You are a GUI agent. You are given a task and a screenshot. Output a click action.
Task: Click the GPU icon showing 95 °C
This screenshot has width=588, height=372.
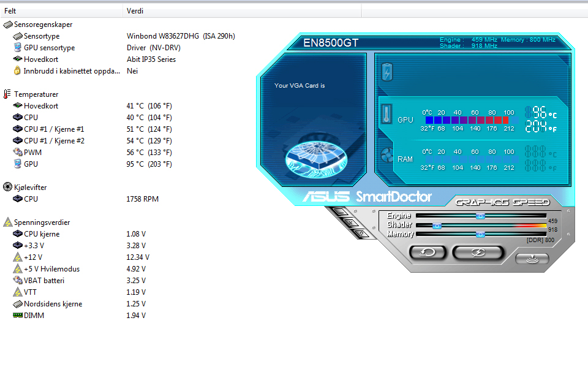pyautogui.click(x=17, y=164)
